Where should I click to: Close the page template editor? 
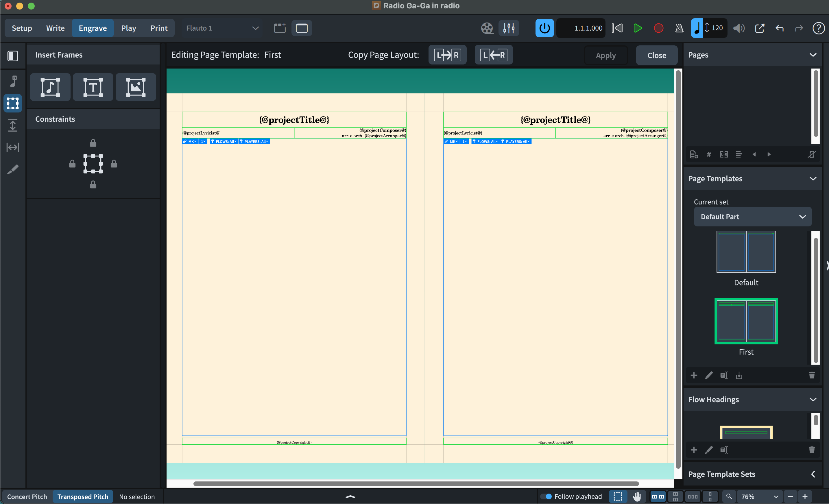[656, 55]
